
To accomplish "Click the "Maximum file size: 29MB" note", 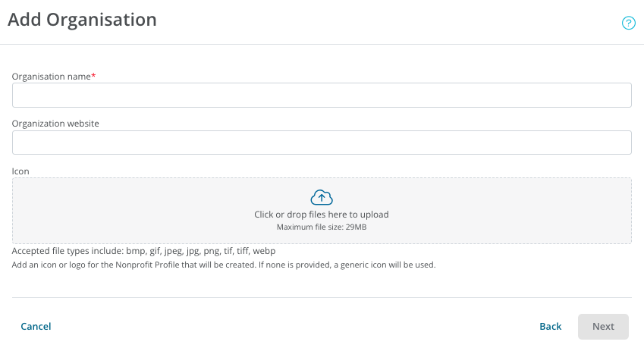I will pyautogui.click(x=322, y=227).
